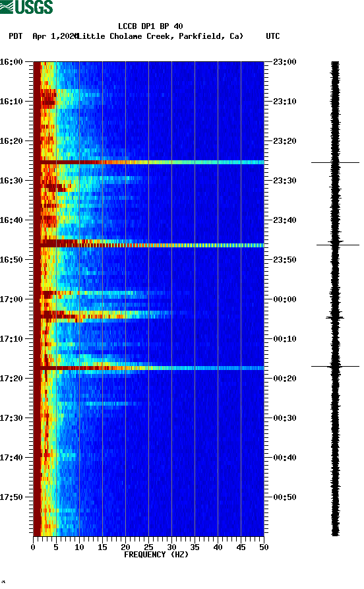The height and width of the screenshot is (589, 364).
Task: Click the 17:40 PDT time label
Action: tap(11, 458)
